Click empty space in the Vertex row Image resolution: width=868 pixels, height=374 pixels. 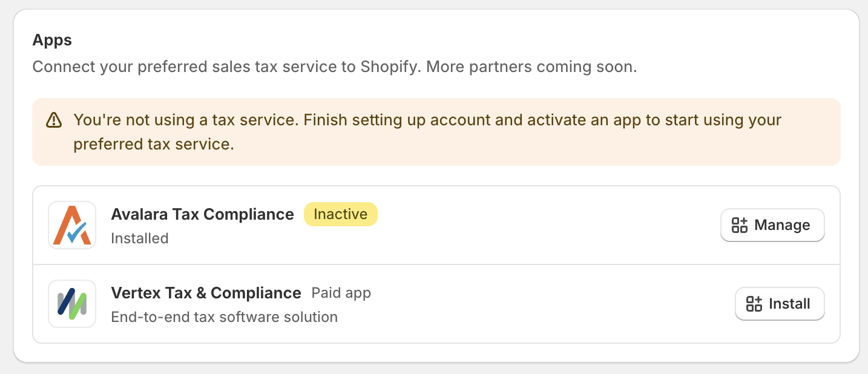click(x=545, y=304)
